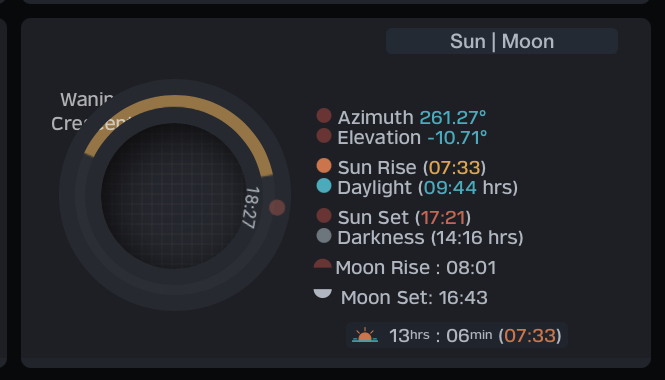Image resolution: width=665 pixels, height=380 pixels.
Task: Select the Elevation -10.71° value
Action: [457, 137]
